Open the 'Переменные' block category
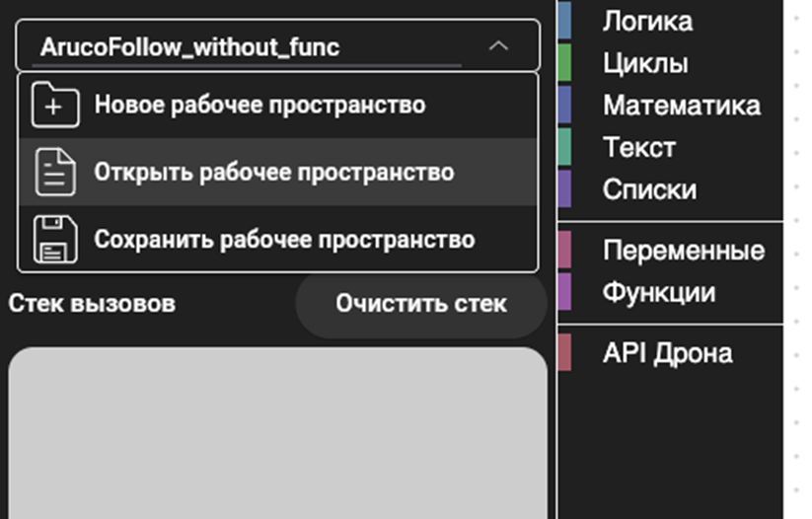Image resolution: width=812 pixels, height=519 pixels. 683,251
